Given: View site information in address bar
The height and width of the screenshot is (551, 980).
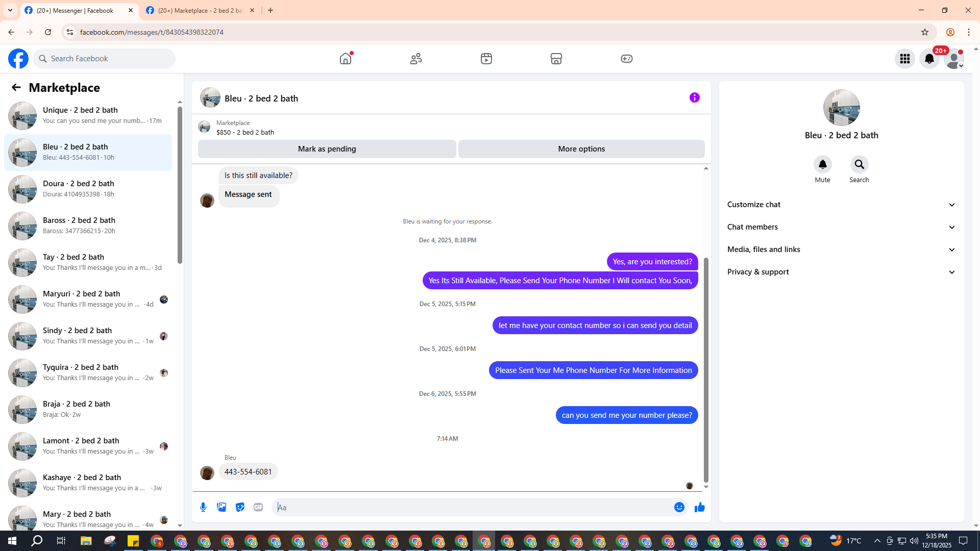Looking at the screenshot, I should tap(70, 32).
